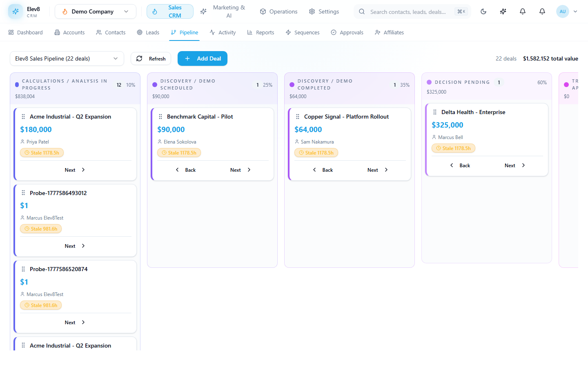The width and height of the screenshot is (588, 368).
Task: Open the Settings module
Action: [324, 11]
